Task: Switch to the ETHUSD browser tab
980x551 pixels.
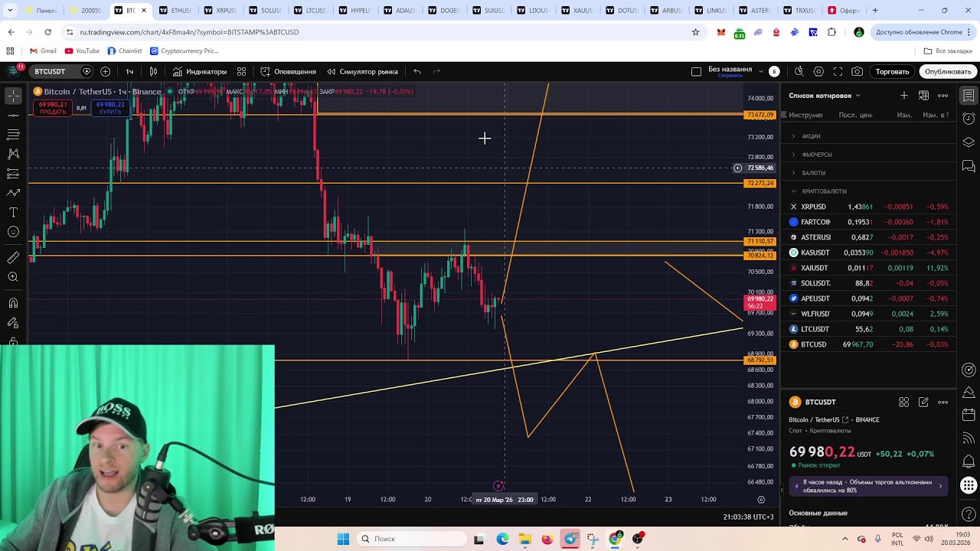Action: 175,11
